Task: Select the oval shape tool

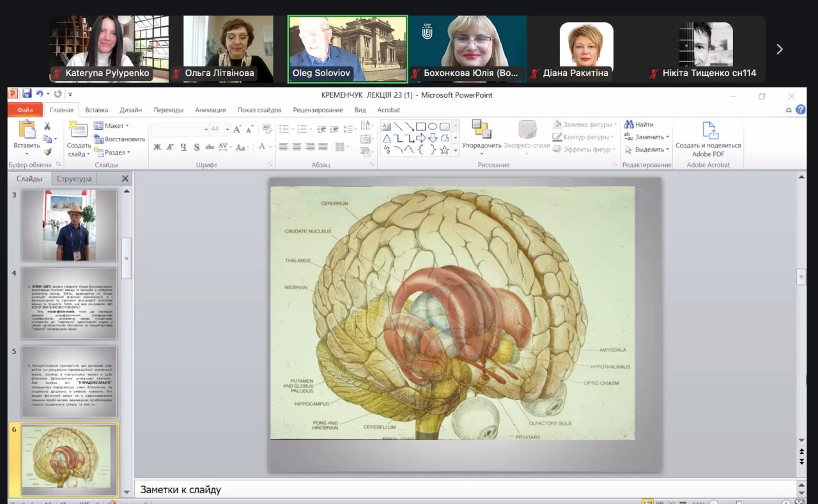Action: 433,126
